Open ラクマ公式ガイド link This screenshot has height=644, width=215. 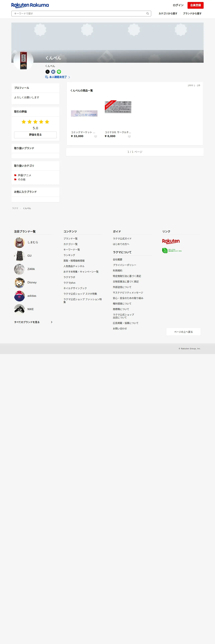point(122,239)
